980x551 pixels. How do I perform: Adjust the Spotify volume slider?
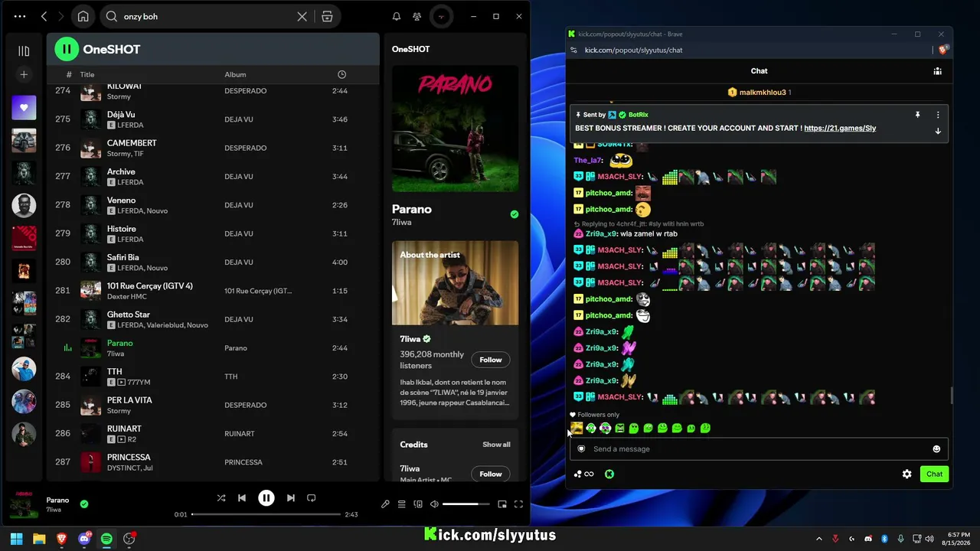pyautogui.click(x=465, y=504)
